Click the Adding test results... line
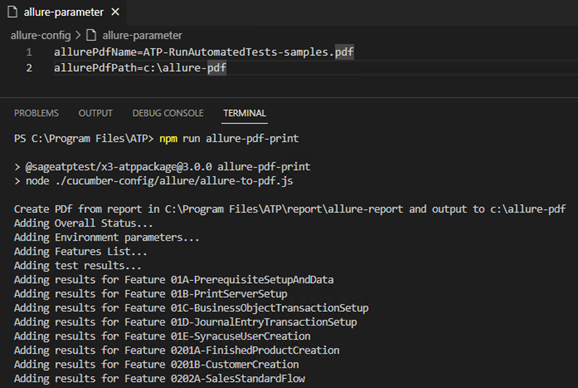Viewport: 578px width, 388px height. click(x=77, y=266)
